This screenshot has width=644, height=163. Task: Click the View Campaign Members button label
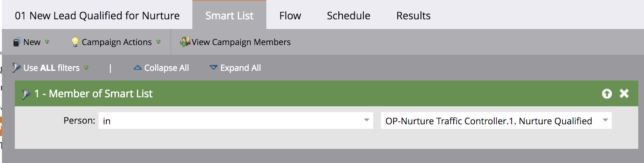(241, 42)
